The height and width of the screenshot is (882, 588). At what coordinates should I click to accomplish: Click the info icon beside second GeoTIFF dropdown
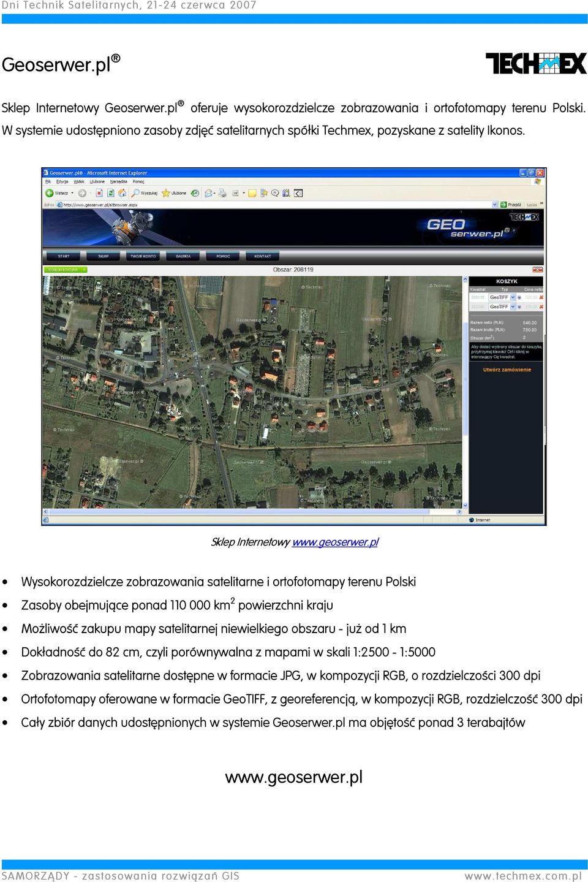pos(519,306)
